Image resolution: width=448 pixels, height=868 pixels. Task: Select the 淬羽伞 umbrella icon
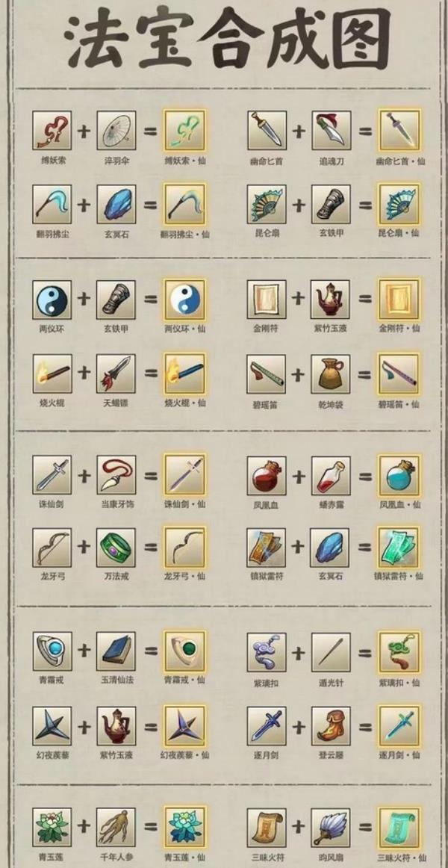point(116,130)
